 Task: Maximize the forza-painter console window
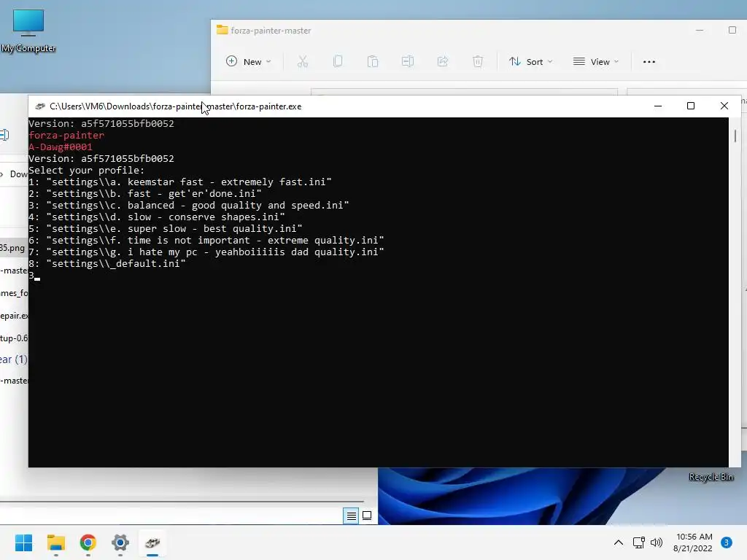(x=691, y=106)
